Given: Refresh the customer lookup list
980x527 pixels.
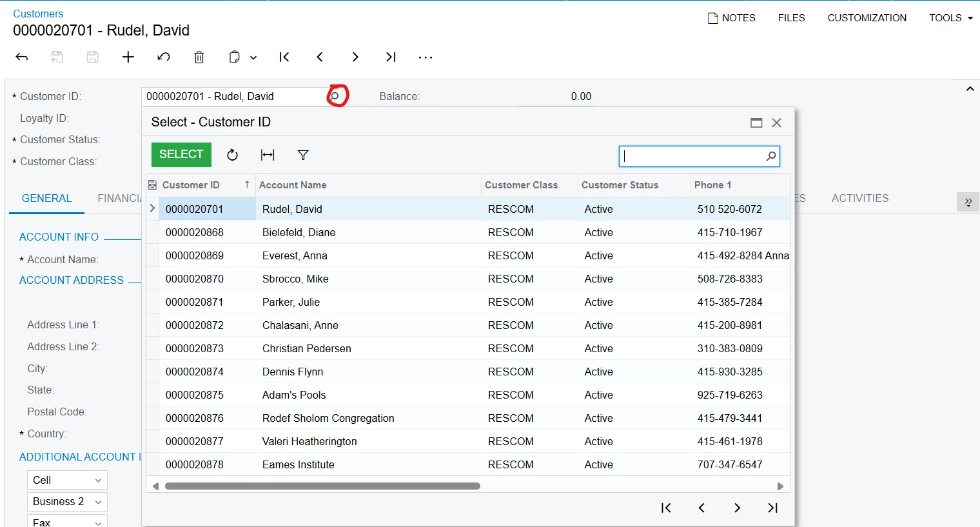Looking at the screenshot, I should pos(233,155).
